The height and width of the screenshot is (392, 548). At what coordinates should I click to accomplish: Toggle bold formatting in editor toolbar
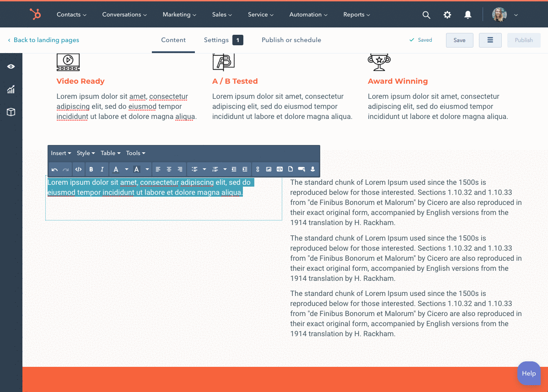[x=91, y=169]
